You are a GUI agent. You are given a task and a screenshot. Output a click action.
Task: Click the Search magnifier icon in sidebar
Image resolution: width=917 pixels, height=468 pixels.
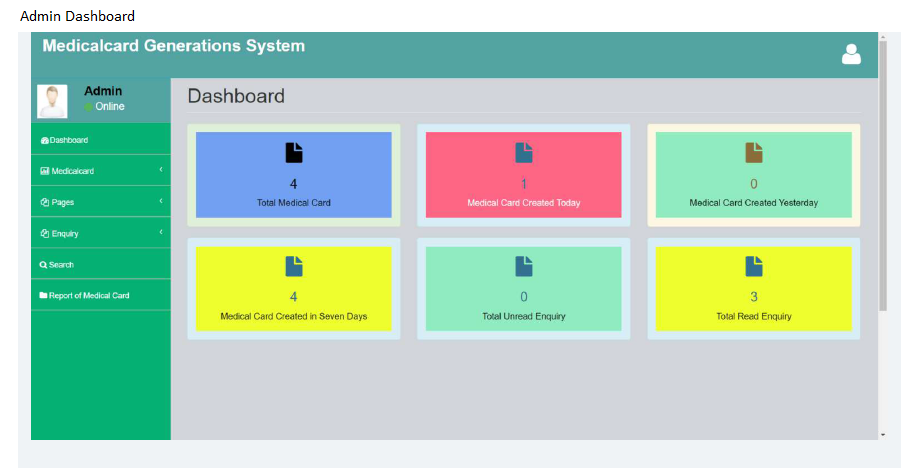click(43, 265)
